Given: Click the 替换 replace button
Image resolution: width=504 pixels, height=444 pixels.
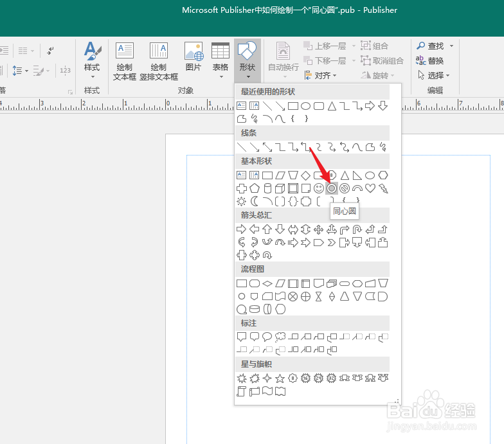Looking at the screenshot, I should click(x=429, y=60).
